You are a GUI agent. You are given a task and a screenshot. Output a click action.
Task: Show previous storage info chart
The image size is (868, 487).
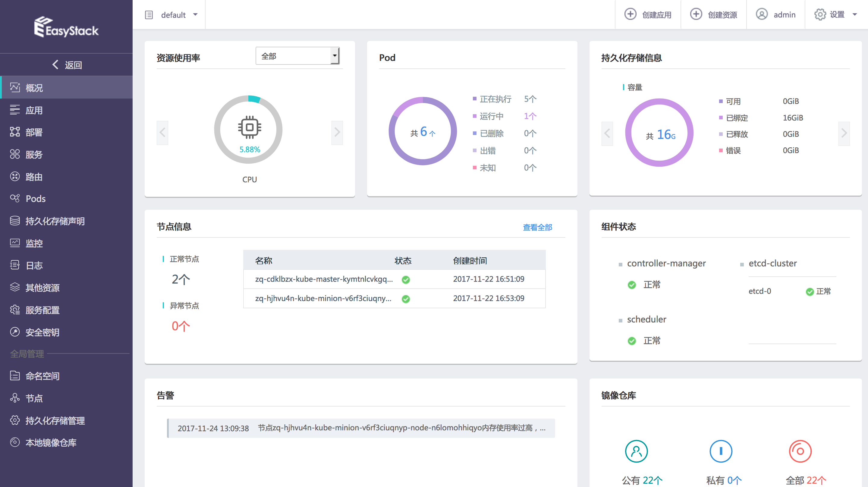607,134
